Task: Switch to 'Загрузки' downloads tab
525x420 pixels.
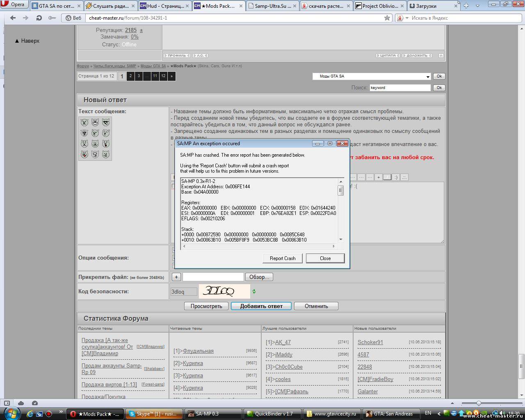Action: click(x=434, y=6)
